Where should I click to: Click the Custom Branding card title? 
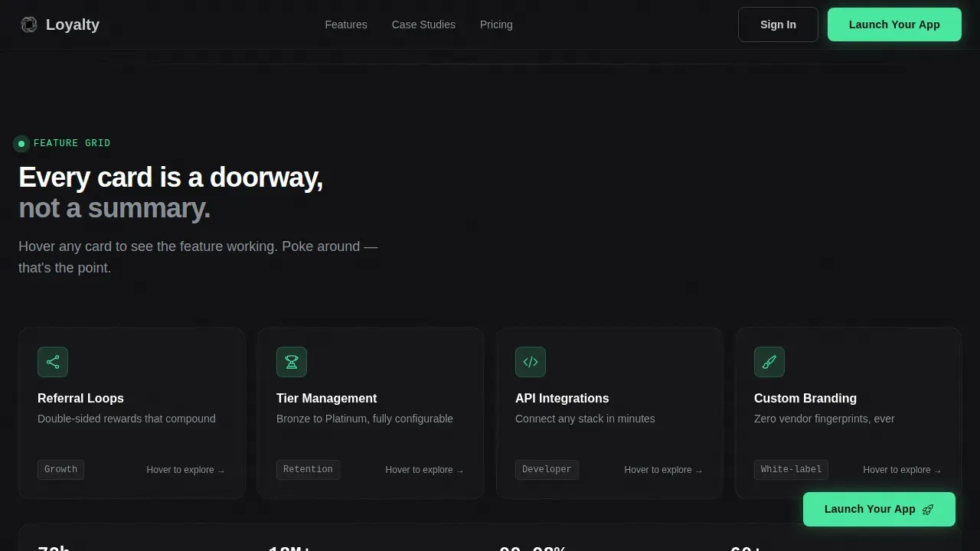805,398
